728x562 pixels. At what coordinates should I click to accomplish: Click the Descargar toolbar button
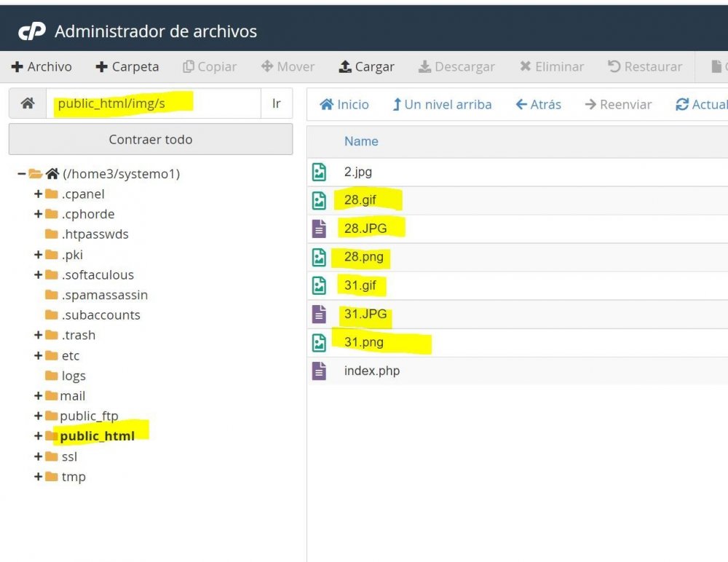pos(456,66)
